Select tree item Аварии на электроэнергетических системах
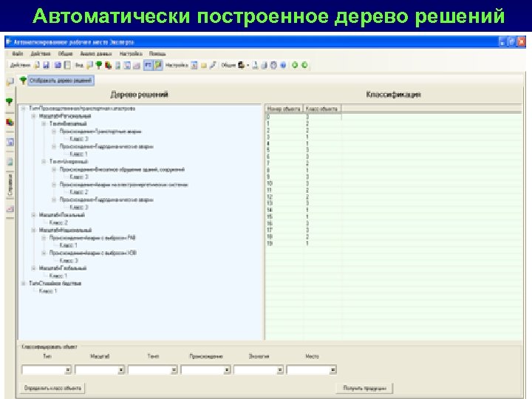Screen dimensions: 532x399 coord(124,185)
